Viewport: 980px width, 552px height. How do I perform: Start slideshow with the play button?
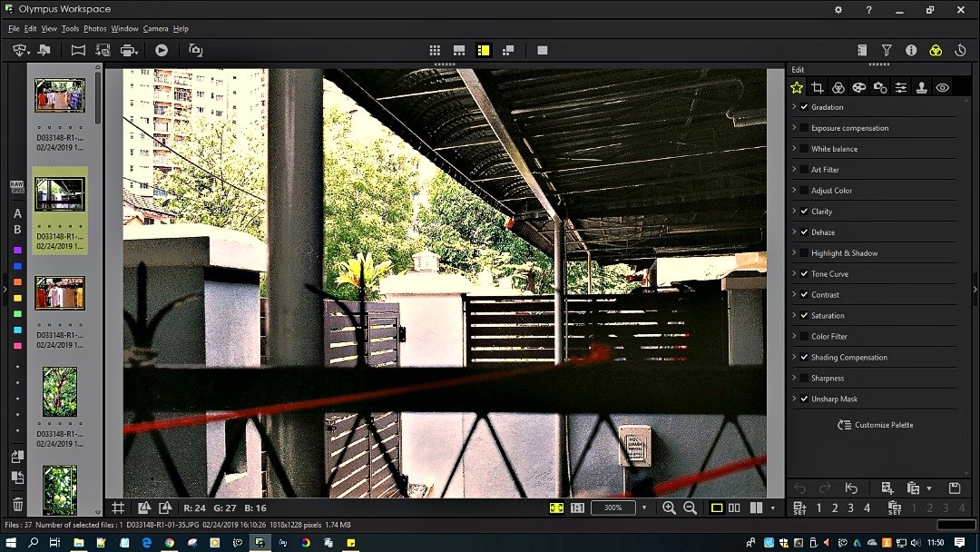tap(162, 50)
